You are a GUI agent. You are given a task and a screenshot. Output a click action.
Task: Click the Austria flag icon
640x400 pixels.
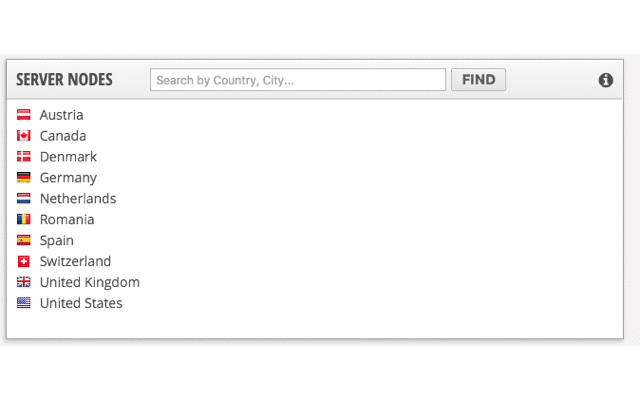[24, 115]
